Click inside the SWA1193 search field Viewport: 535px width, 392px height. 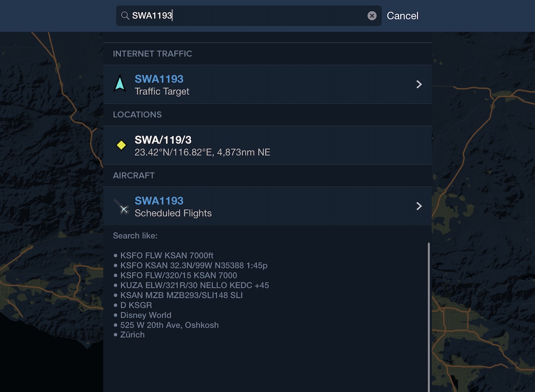(x=249, y=16)
